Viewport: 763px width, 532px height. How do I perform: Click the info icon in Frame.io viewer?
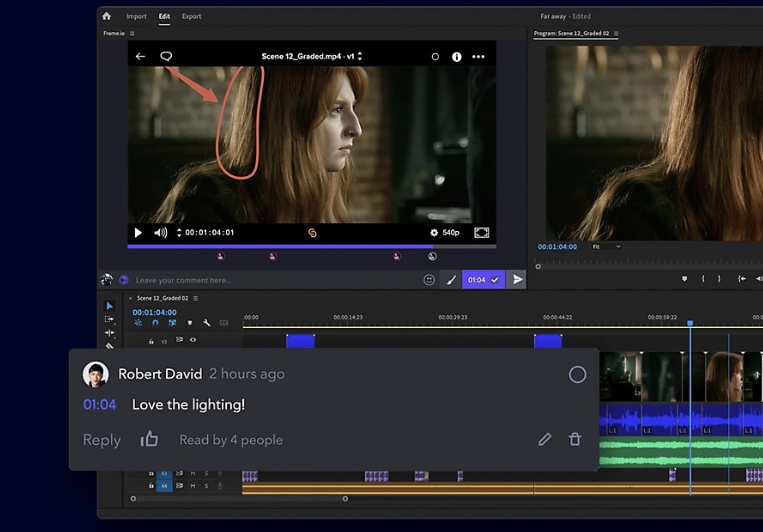click(456, 57)
